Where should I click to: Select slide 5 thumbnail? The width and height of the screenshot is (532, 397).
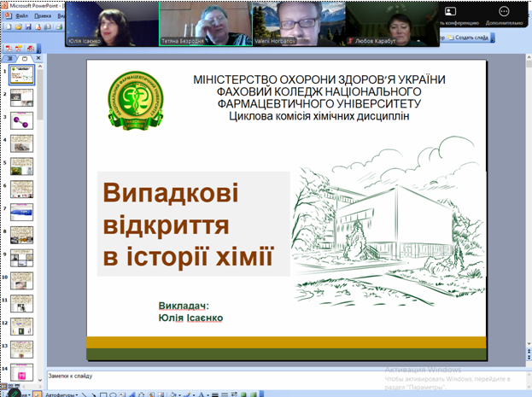click(x=21, y=166)
